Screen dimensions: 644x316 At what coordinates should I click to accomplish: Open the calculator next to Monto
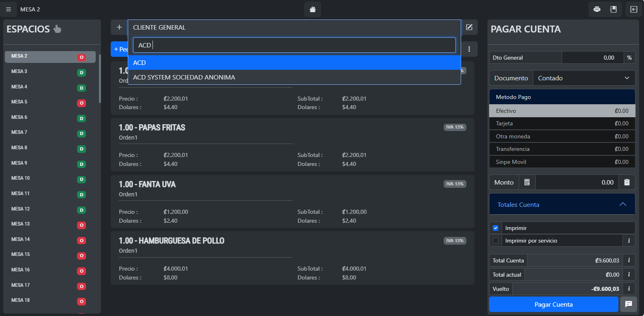coord(527,183)
